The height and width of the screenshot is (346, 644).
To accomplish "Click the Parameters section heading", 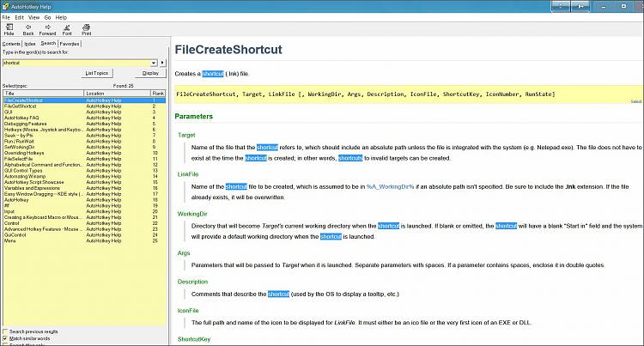I will click(x=194, y=117).
